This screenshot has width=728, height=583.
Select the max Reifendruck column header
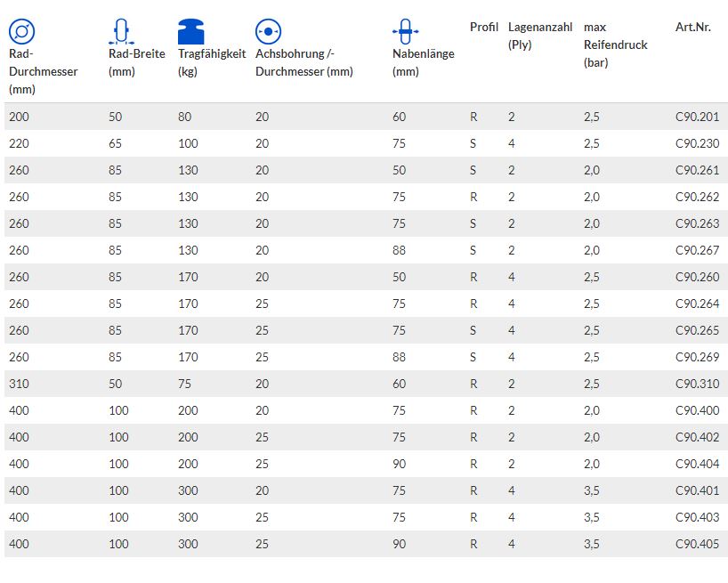point(615,45)
